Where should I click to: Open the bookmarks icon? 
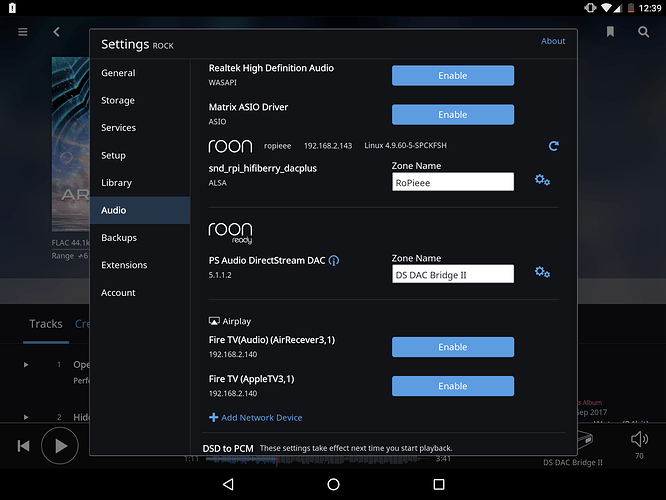610,32
